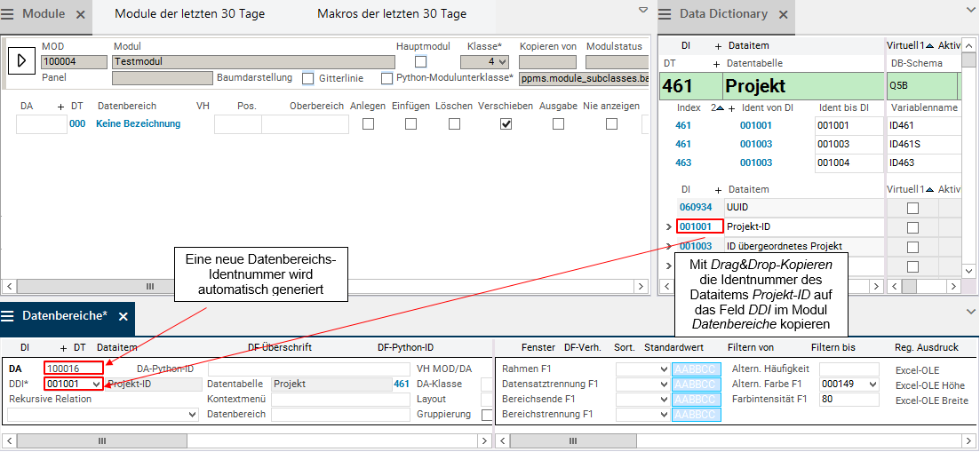Click the plus icon beside Ident von DI

732,108
